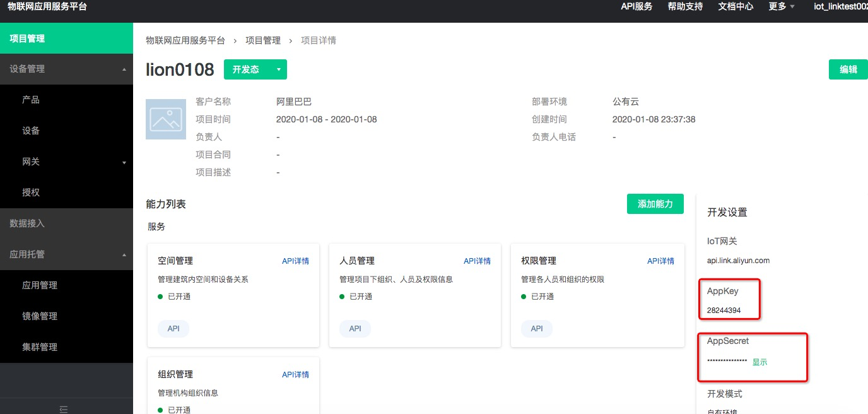Select 应用管理 in the sidebar
Image resolution: width=868 pixels, height=414 pixels.
(x=66, y=285)
